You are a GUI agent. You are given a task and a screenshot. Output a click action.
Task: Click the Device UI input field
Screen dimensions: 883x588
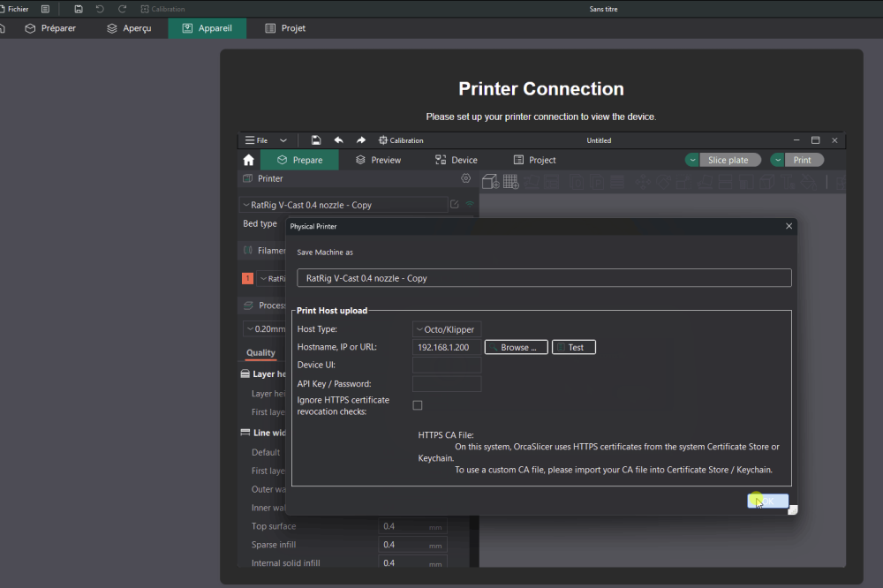[447, 365]
